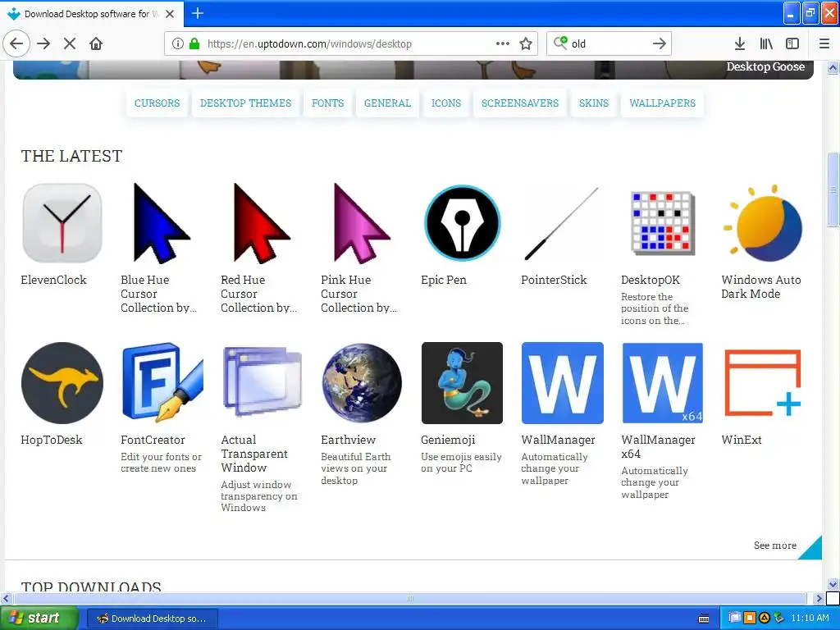Image resolution: width=840 pixels, height=630 pixels.
Task: Stop loading the page
Action: [x=70, y=43]
